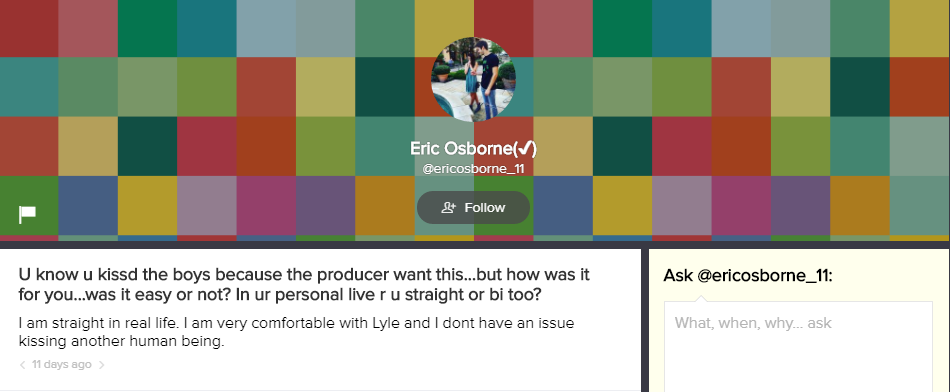The height and width of the screenshot is (392, 950).
Task: Follow Eric Osborne
Action: (x=473, y=208)
